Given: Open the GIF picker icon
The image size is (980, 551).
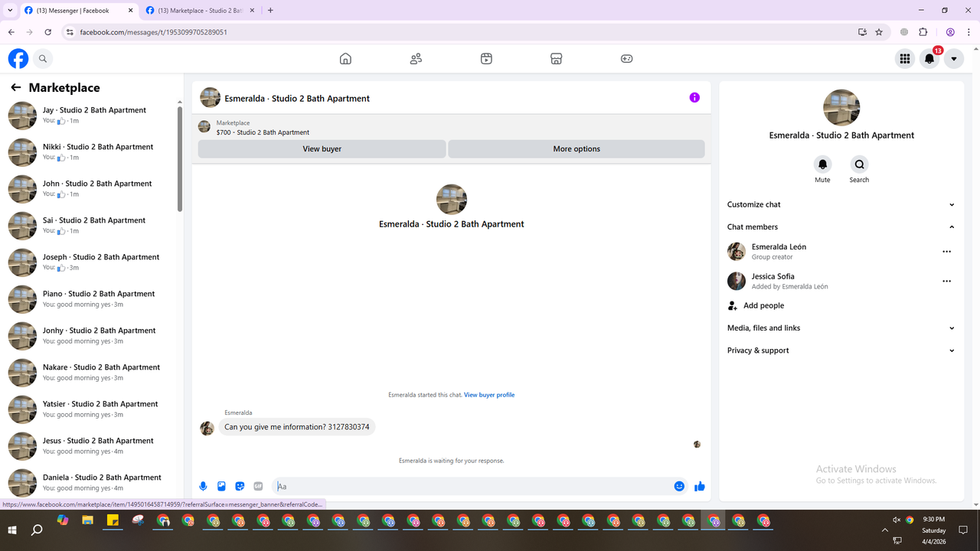Looking at the screenshot, I should tap(258, 486).
